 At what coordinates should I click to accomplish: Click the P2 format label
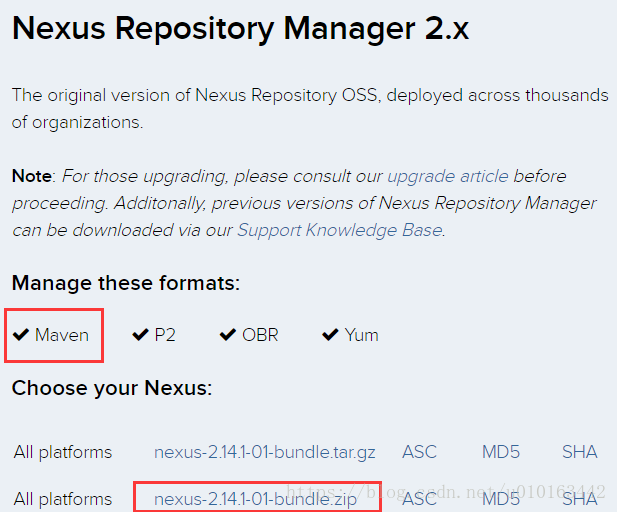[x=165, y=335]
